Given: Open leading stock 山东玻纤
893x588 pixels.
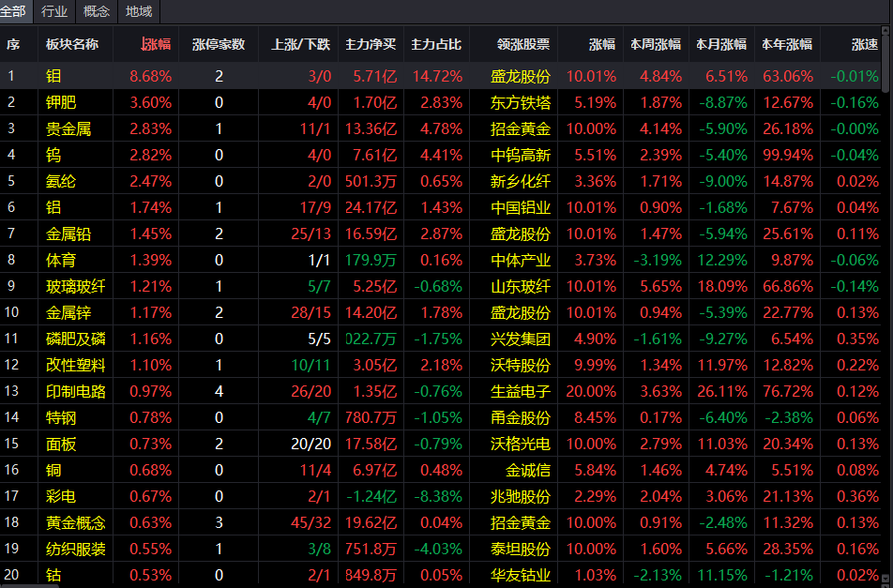Looking at the screenshot, I should coord(521,286).
